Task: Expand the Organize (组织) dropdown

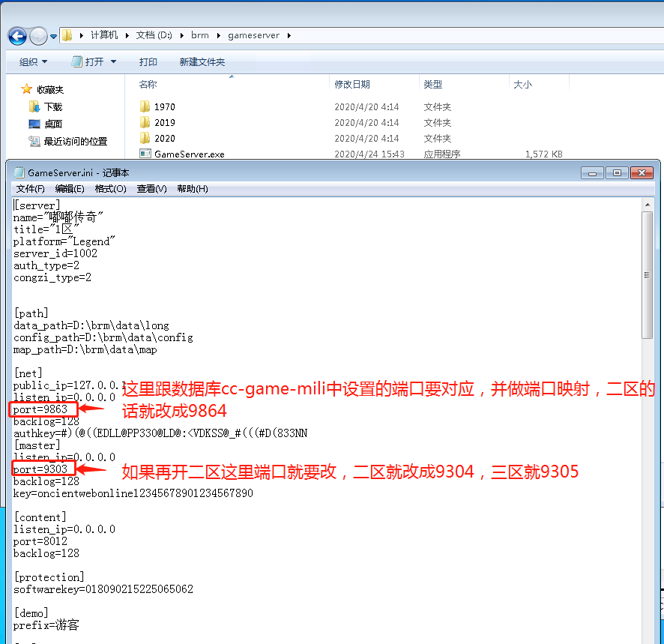Action: 33,61
